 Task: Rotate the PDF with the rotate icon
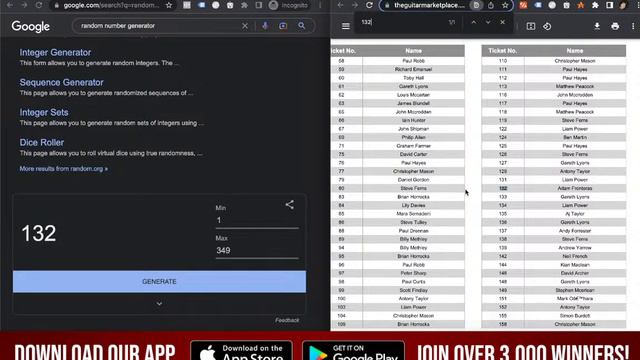(547, 26)
